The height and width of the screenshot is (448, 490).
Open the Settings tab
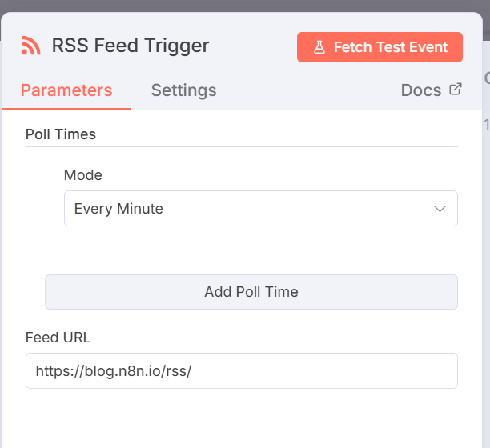(x=183, y=90)
